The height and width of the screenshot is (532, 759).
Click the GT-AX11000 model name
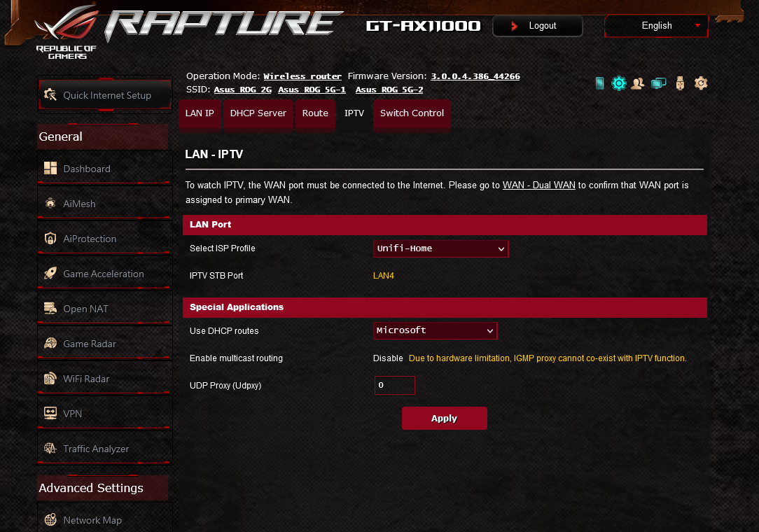pos(423,26)
